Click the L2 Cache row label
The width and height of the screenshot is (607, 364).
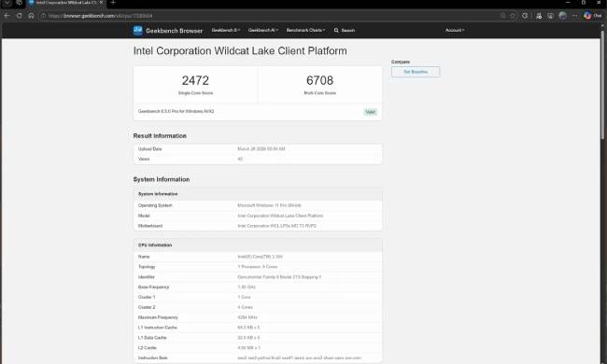[x=148, y=348]
